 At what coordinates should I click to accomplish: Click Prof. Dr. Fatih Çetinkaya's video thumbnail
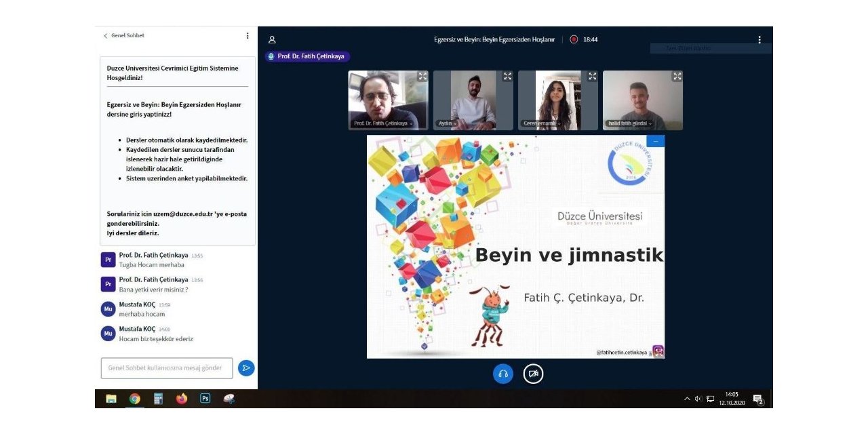[389, 100]
